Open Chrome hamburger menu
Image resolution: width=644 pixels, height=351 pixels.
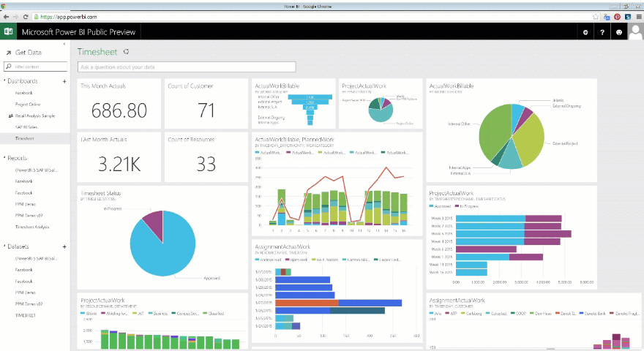tap(638, 16)
